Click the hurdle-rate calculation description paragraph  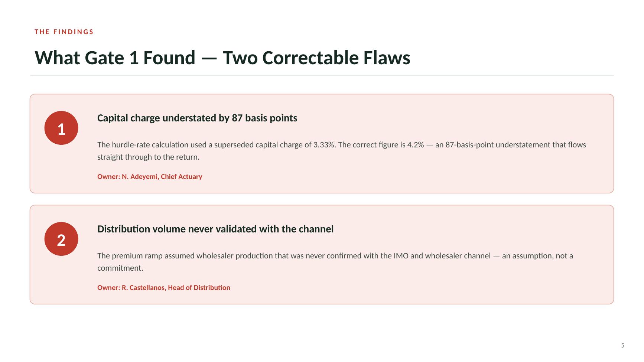342,151
